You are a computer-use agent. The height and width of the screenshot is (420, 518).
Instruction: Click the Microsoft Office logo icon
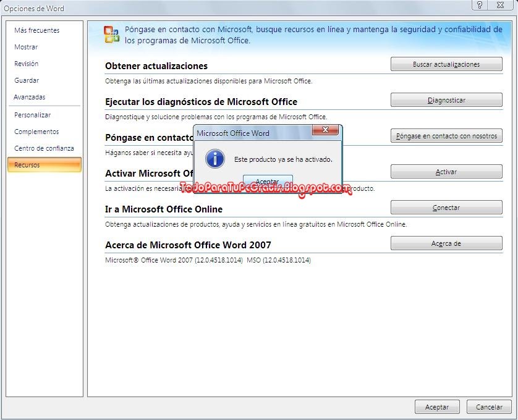click(112, 35)
